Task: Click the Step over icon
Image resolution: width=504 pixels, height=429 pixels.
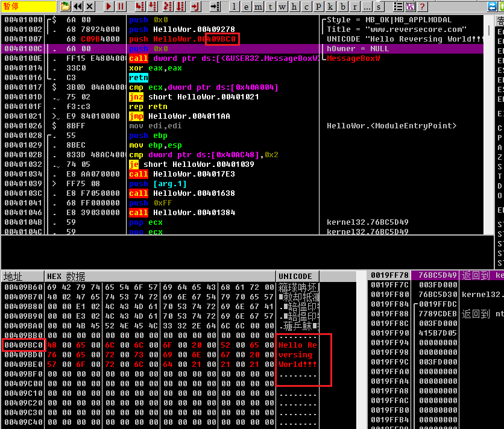Action: click(153, 7)
